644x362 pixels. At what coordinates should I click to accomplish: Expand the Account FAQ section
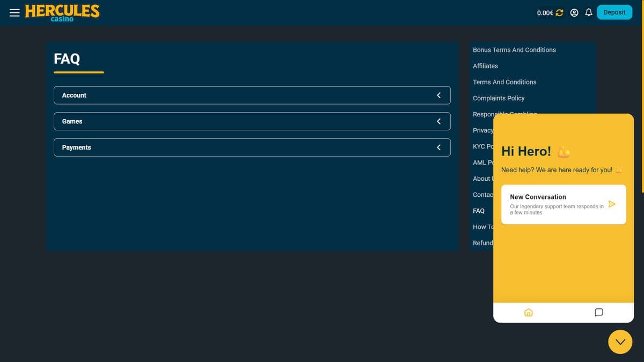click(x=252, y=95)
